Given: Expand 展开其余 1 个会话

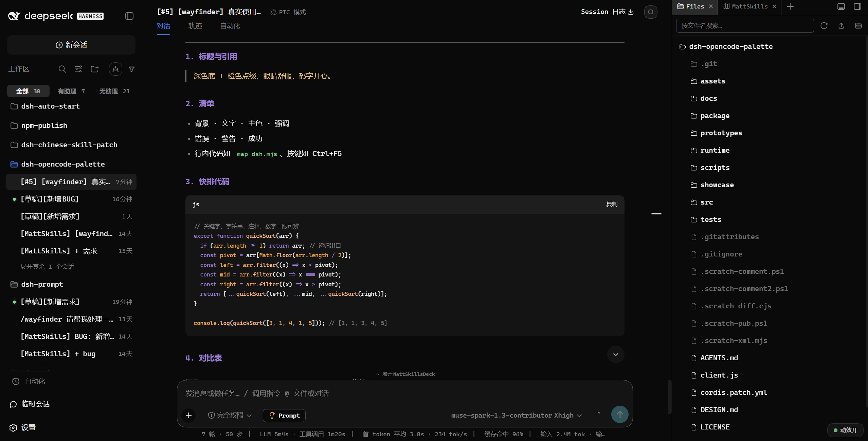Looking at the screenshot, I should pos(47,267).
